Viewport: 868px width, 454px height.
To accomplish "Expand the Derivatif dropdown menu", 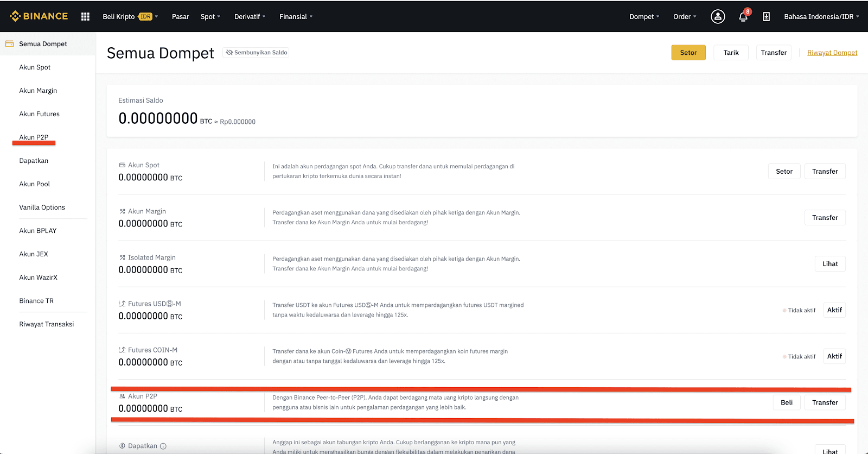I will click(x=250, y=17).
